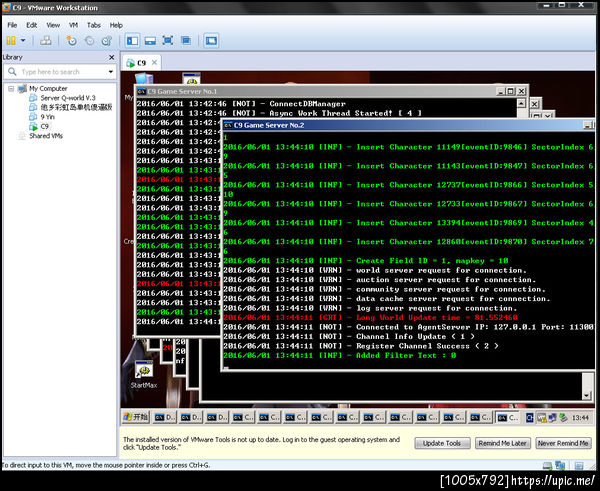This screenshot has height=491, width=600.
Task: Click the active C.. console taskbar button
Action: [x=508, y=418]
